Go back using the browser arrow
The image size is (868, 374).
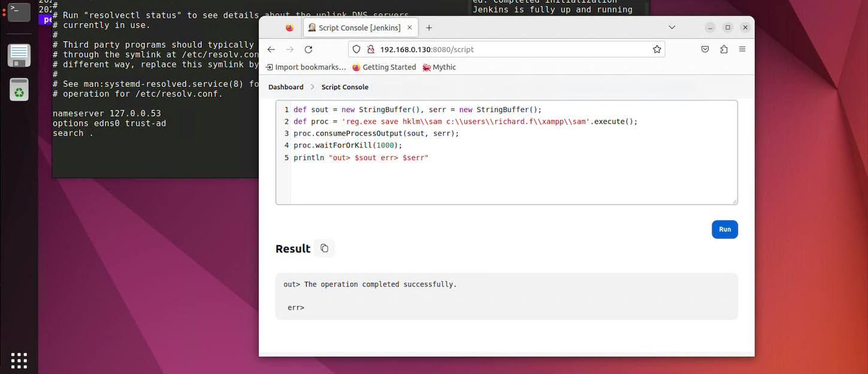pyautogui.click(x=271, y=50)
